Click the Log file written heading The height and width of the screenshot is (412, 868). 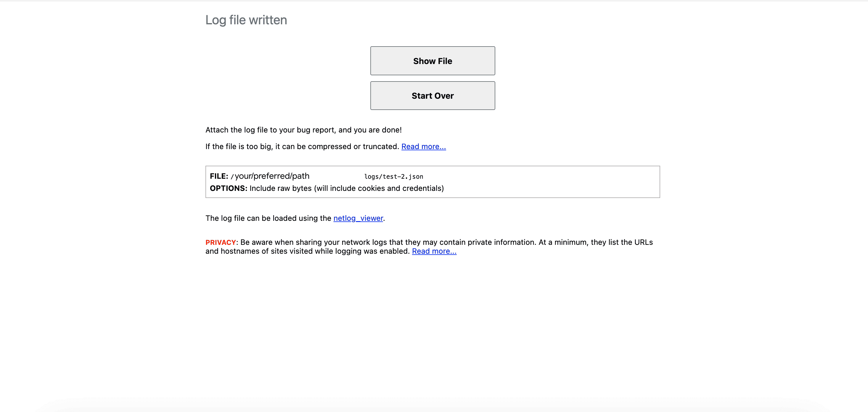(x=246, y=20)
